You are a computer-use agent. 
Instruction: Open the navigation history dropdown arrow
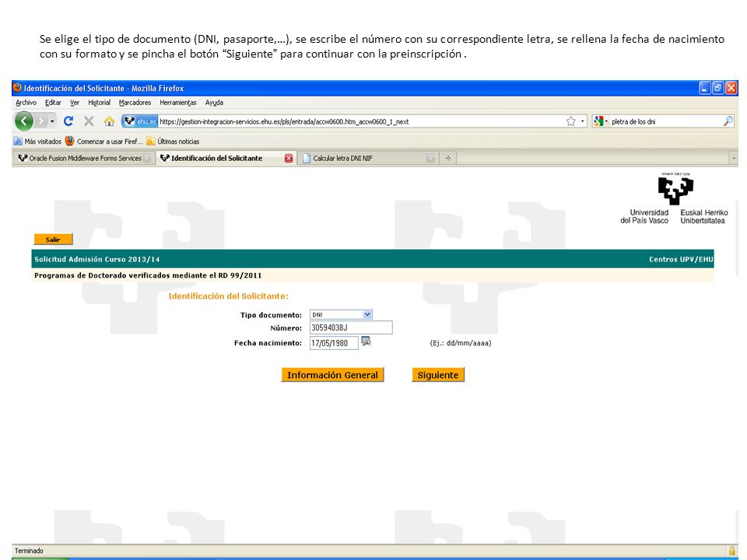(x=52, y=121)
